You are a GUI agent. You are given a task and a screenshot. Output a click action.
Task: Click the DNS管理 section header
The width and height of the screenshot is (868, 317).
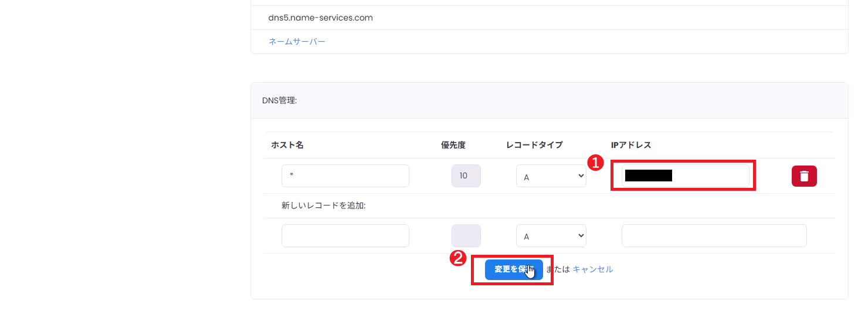[x=280, y=101]
